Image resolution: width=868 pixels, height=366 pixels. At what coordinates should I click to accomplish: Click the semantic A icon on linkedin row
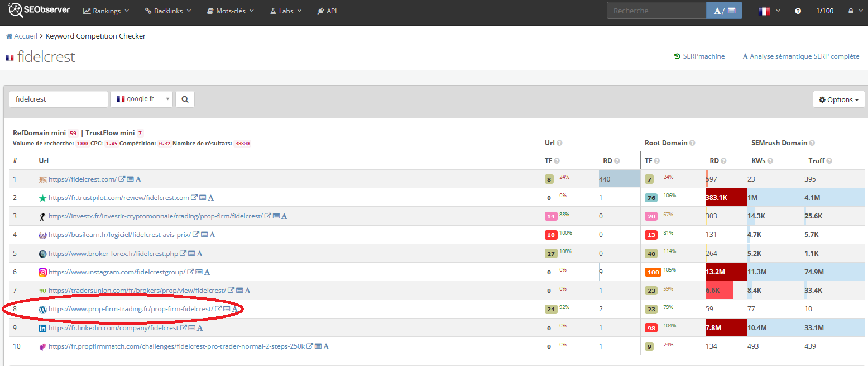(x=200, y=328)
